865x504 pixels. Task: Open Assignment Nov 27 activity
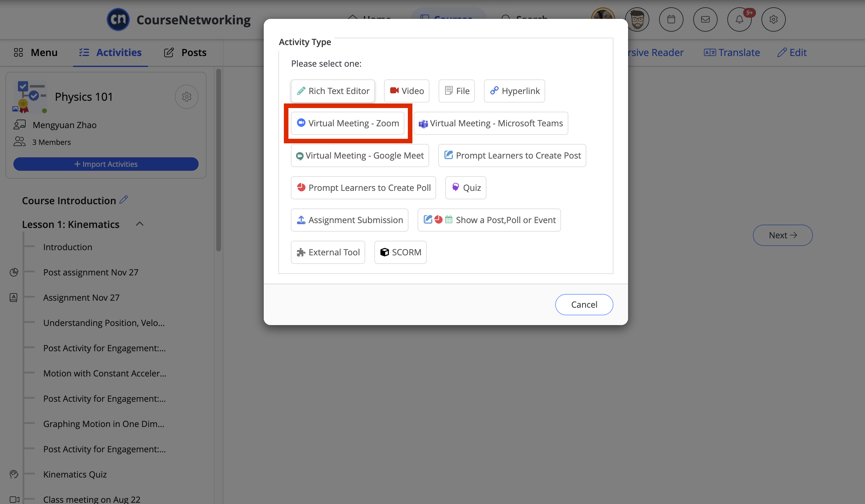81,297
